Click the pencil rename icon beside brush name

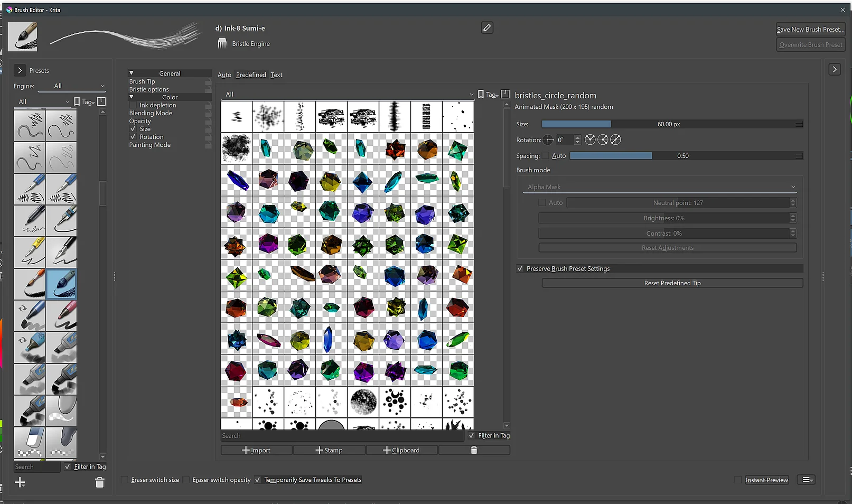point(487,28)
